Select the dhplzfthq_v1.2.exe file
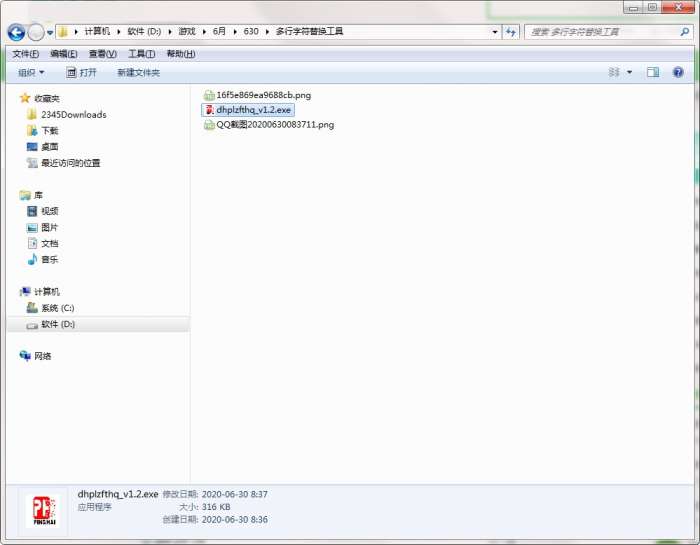This screenshot has width=700, height=545. coord(253,110)
